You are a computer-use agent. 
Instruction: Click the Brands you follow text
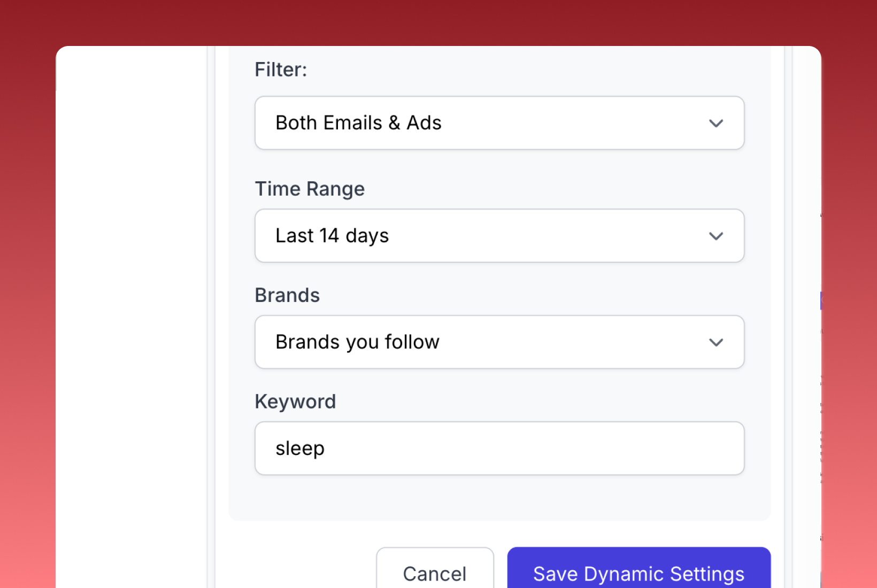pos(357,342)
